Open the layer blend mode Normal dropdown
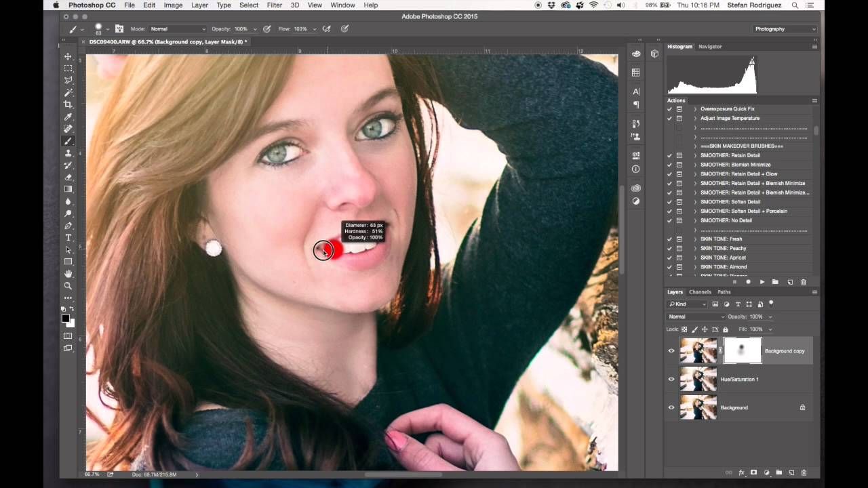 pyautogui.click(x=696, y=317)
